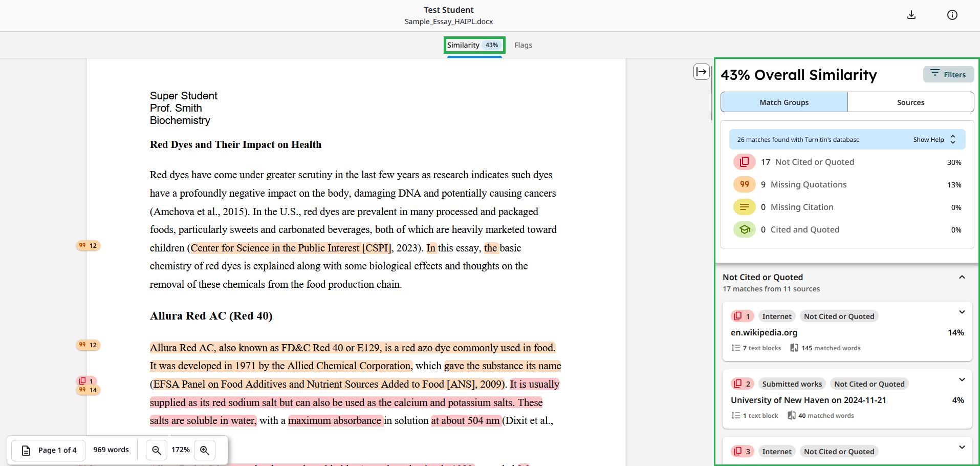The height and width of the screenshot is (466, 980).
Task: Click the 0 Cited and Quoted row
Action: click(847, 230)
